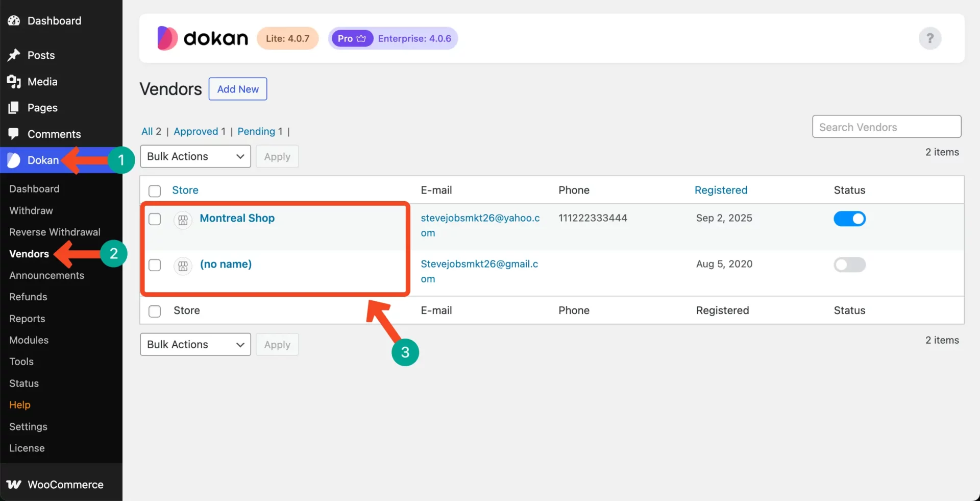
Task: Click the top Apply button
Action: pos(277,156)
